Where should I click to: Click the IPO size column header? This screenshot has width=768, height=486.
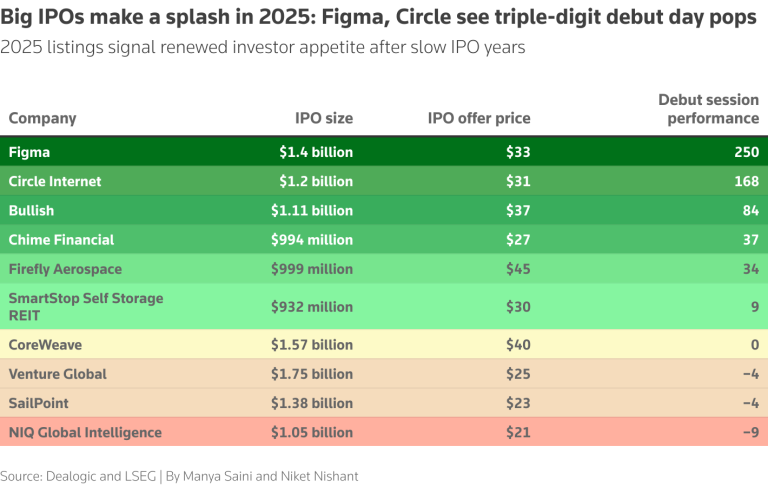(324, 119)
